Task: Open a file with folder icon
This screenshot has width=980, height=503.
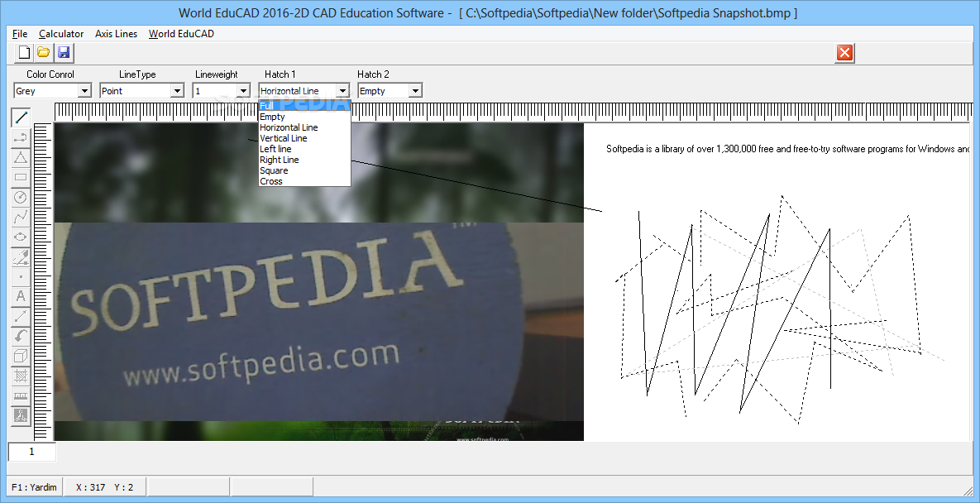Action: 44,52
